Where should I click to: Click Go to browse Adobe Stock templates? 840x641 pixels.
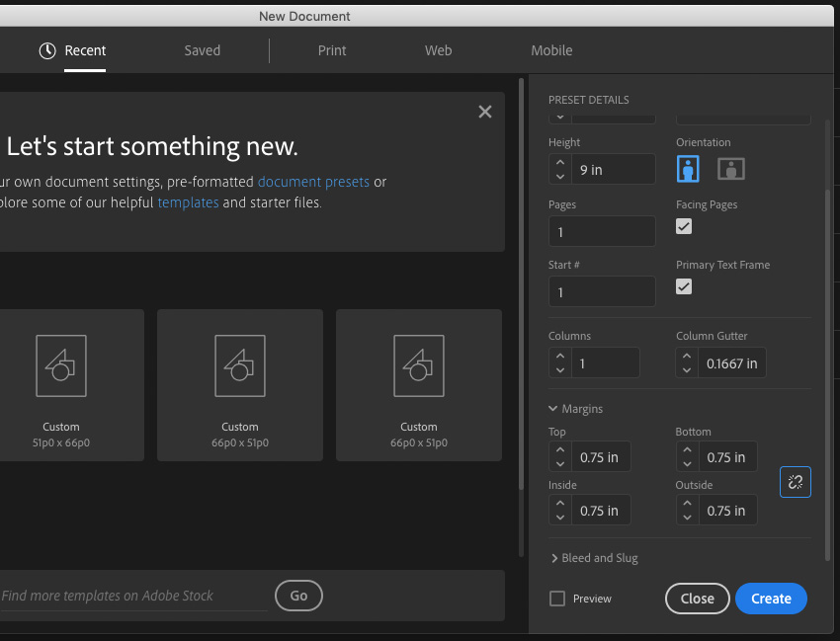pyautogui.click(x=298, y=596)
